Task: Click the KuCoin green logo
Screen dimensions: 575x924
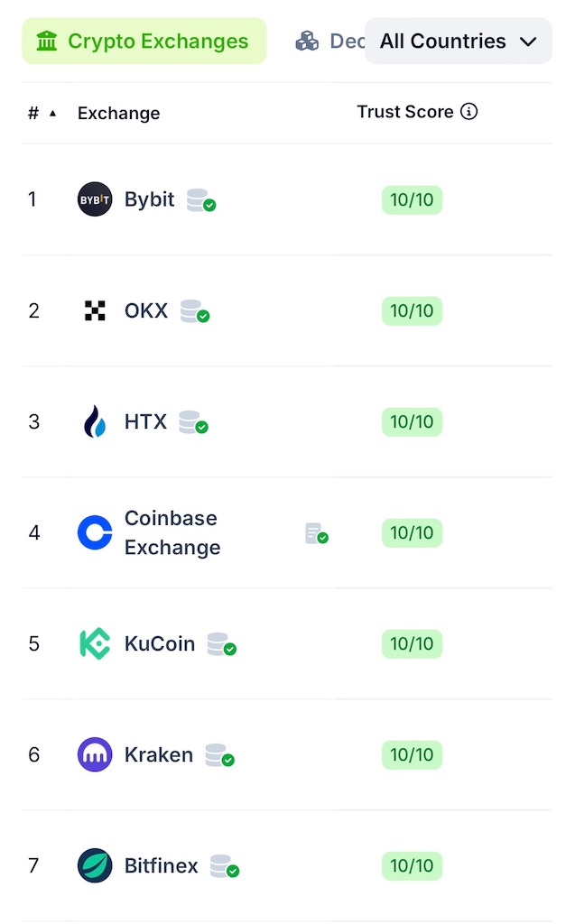Action: pyautogui.click(x=94, y=643)
